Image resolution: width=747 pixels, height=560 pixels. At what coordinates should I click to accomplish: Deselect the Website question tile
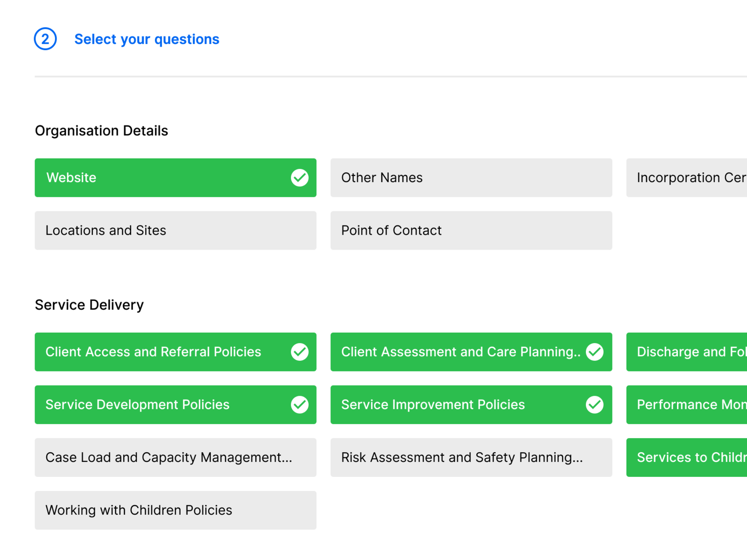(159, 178)
